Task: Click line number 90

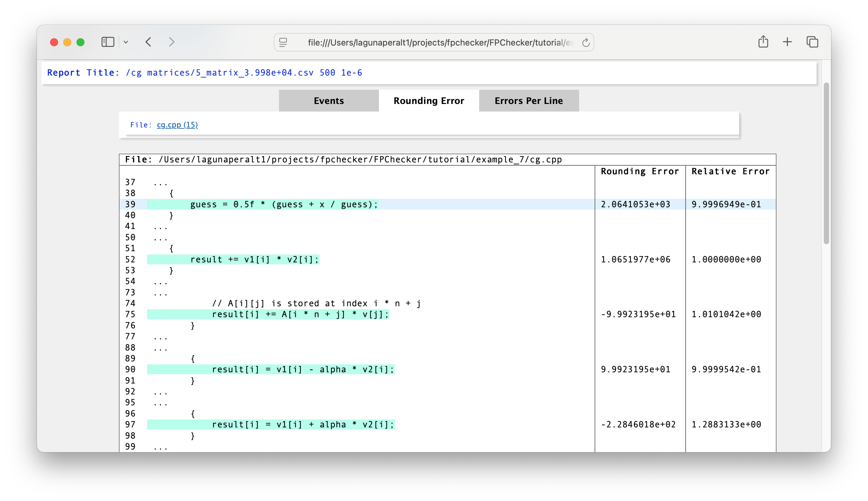Action: click(130, 369)
